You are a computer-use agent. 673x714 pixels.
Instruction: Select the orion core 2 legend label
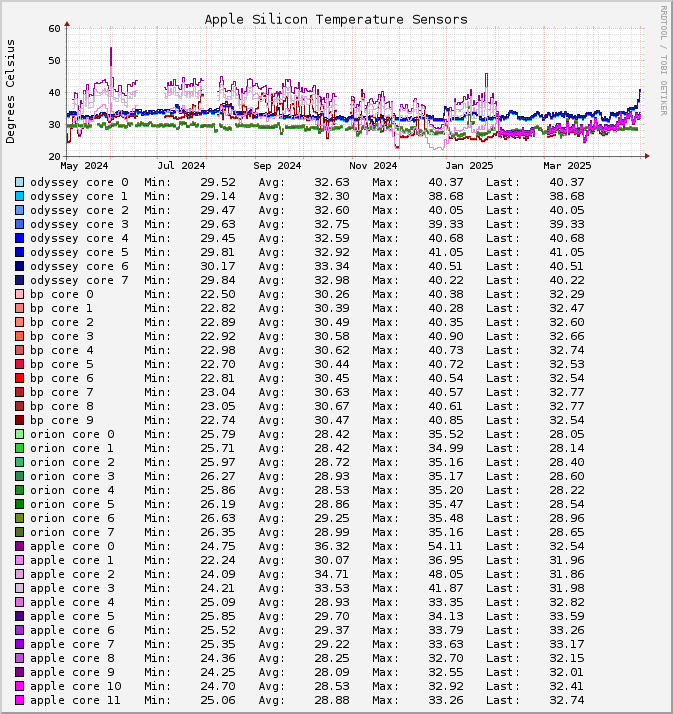pyautogui.click(x=72, y=462)
